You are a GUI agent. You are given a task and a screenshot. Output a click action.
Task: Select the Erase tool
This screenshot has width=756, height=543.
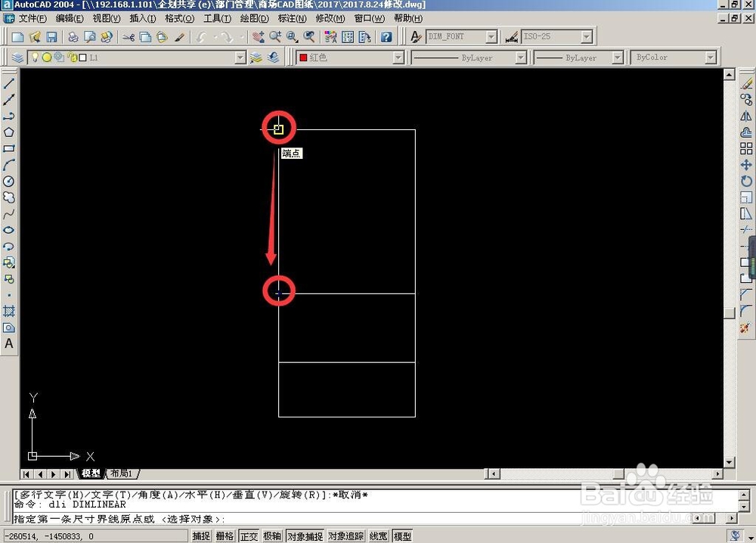(x=746, y=83)
